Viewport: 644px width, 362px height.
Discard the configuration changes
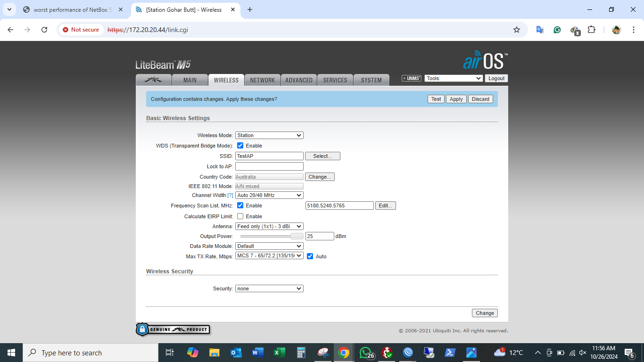[480, 99]
